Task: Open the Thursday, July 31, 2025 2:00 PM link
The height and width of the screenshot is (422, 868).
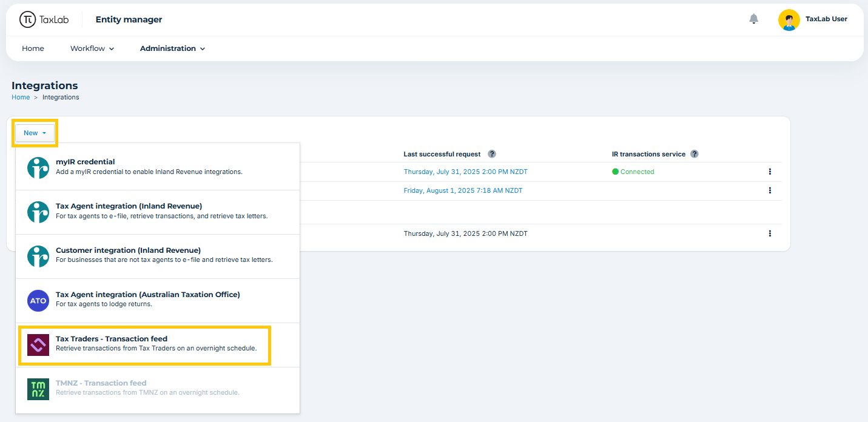Action: (466, 172)
